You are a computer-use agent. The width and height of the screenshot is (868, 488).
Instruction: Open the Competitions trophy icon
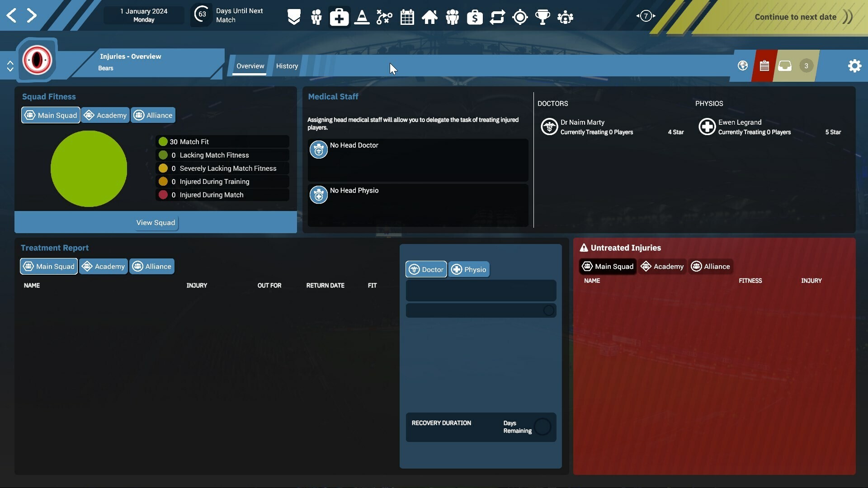coord(542,17)
